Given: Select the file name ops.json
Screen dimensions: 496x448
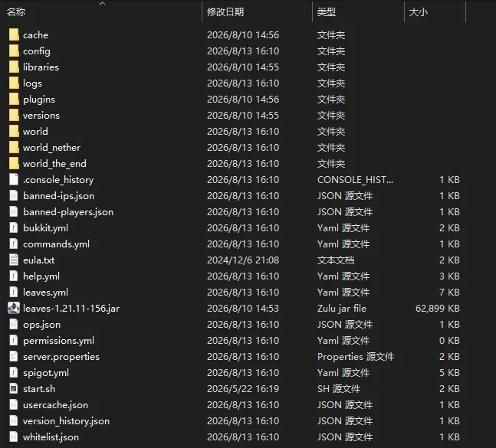Looking at the screenshot, I should 41,325.
